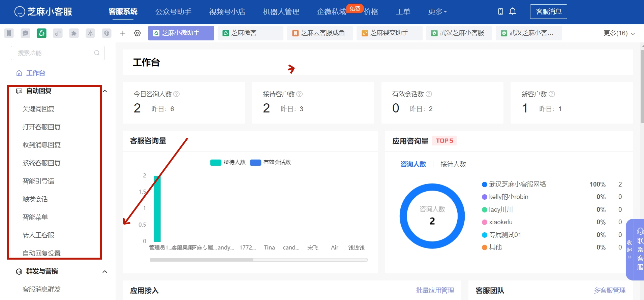This screenshot has height=300, width=644.
Task: Show help for 今日咨询人数
Action: tap(176, 94)
